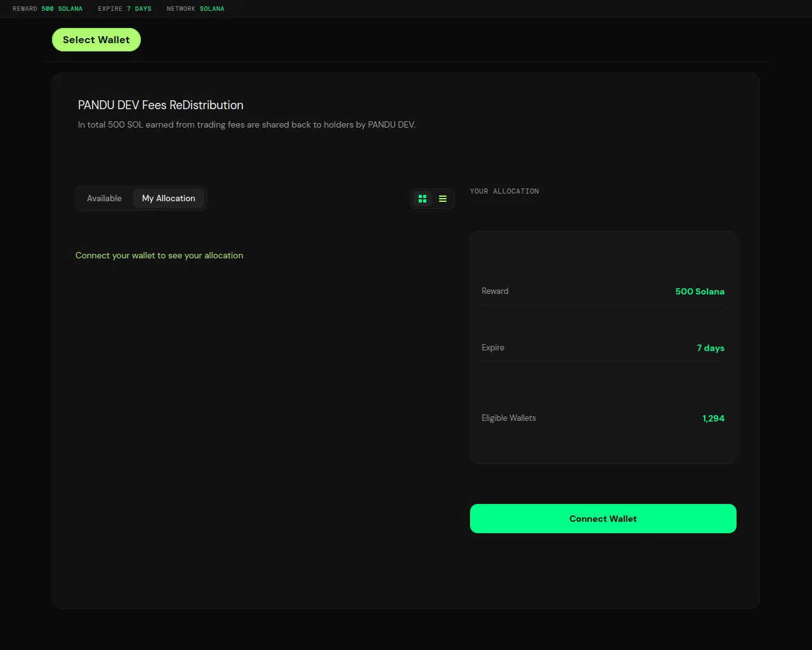Click EXPIRE 7 DAYS in top bar
The image size is (812, 650).
[124, 9]
